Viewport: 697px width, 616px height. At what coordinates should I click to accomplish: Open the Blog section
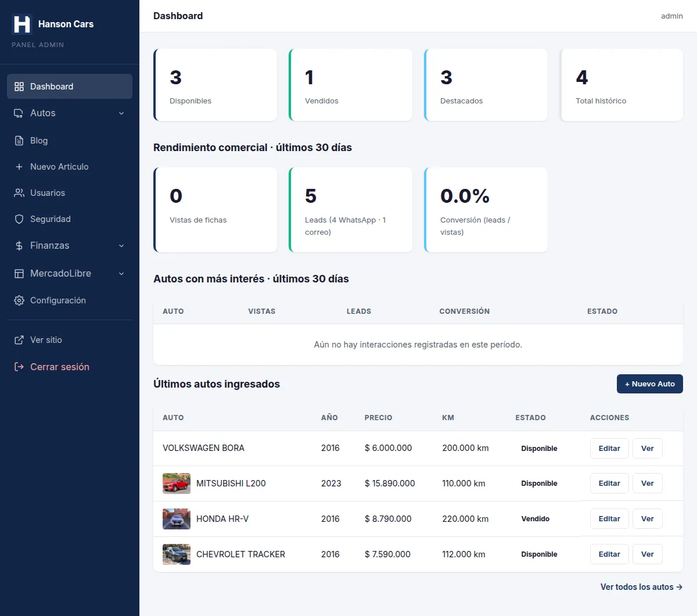[70, 141]
